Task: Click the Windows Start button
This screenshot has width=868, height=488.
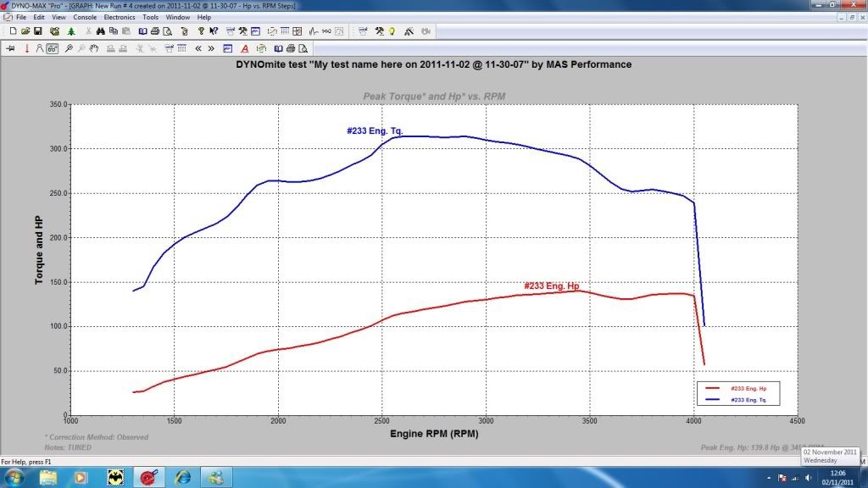Action: pyautogui.click(x=14, y=478)
